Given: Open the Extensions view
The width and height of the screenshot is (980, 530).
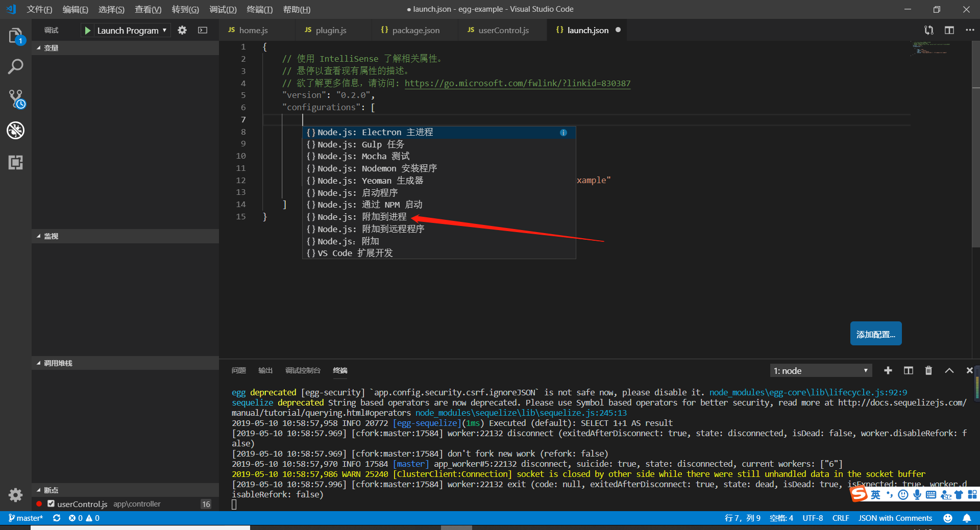Looking at the screenshot, I should click(x=15, y=163).
